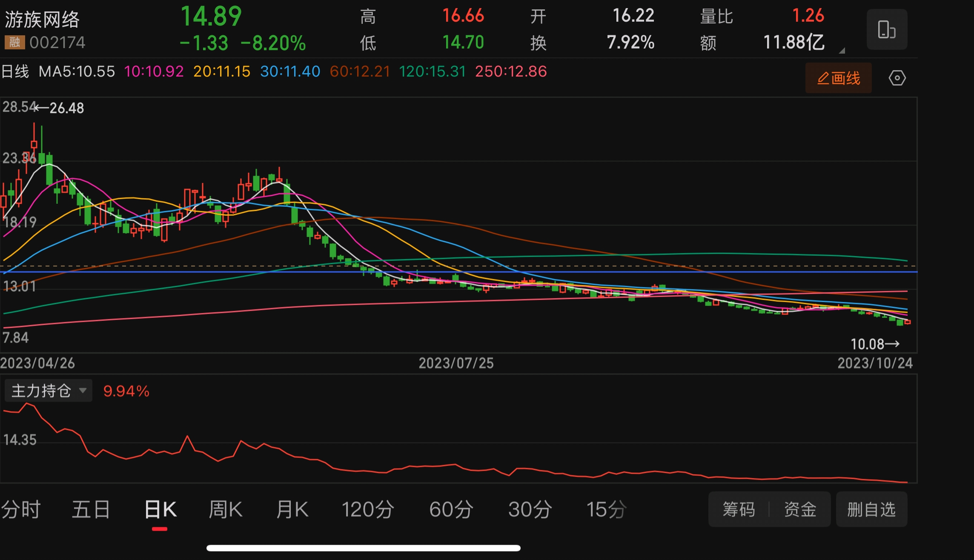Open the 资金 capital flow view
This screenshot has height=560, width=974.
(x=800, y=509)
